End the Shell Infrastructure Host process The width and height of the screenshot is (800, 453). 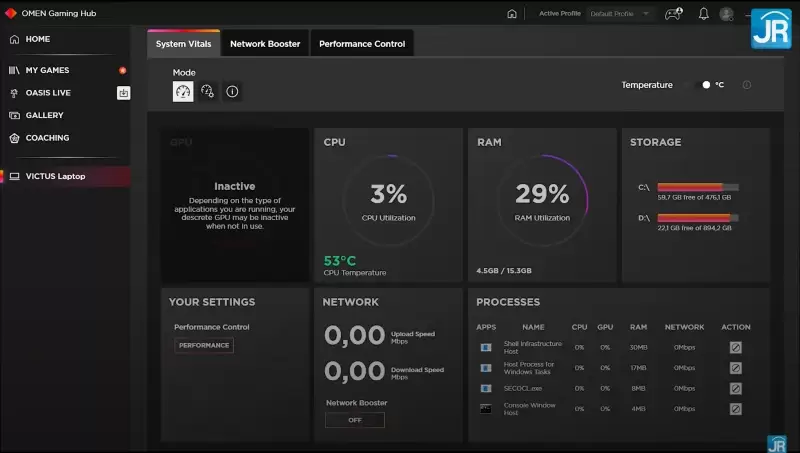click(735, 347)
